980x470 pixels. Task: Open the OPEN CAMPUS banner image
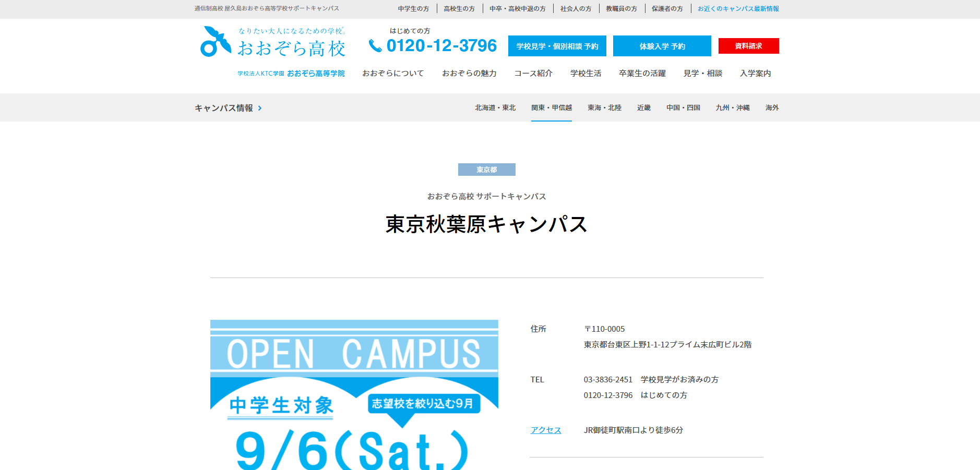[354, 395]
